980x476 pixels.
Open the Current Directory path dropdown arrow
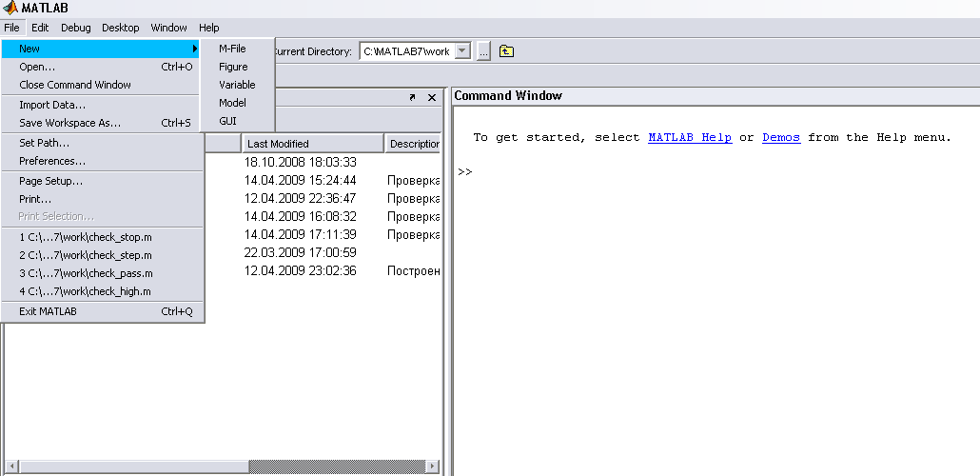coord(462,51)
